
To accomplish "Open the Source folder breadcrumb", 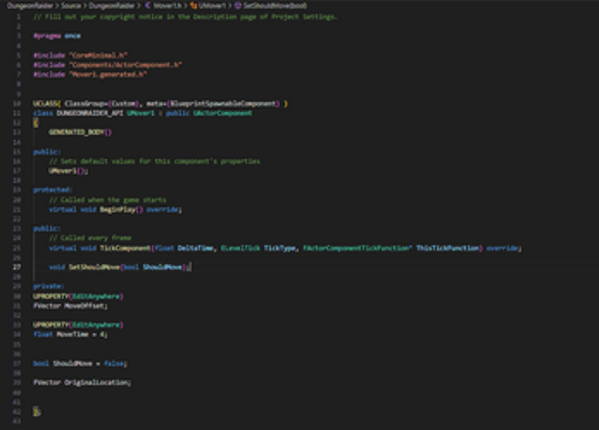I will [71, 5].
